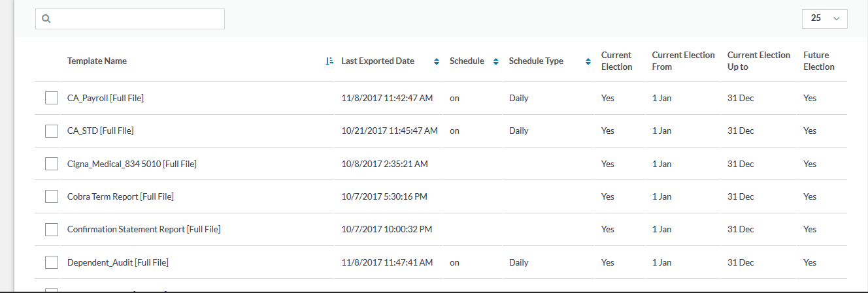Select the Confirmation Statement Report row name

[x=144, y=230]
